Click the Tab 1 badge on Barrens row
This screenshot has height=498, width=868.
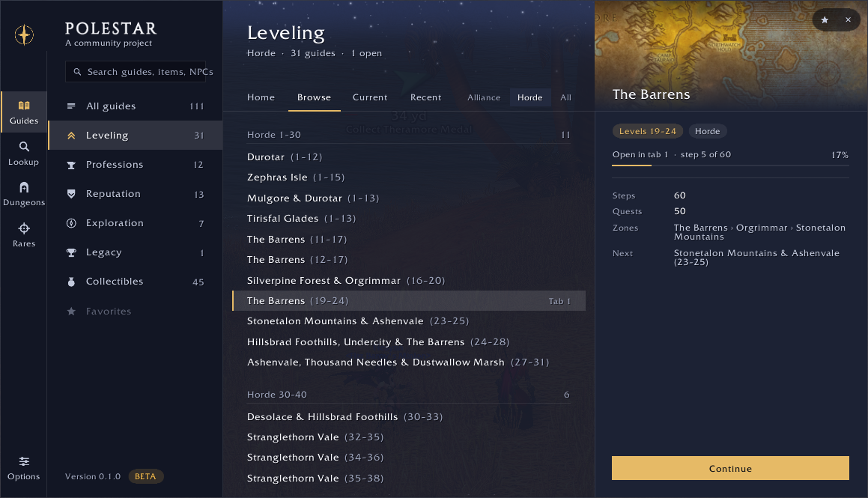(x=559, y=301)
